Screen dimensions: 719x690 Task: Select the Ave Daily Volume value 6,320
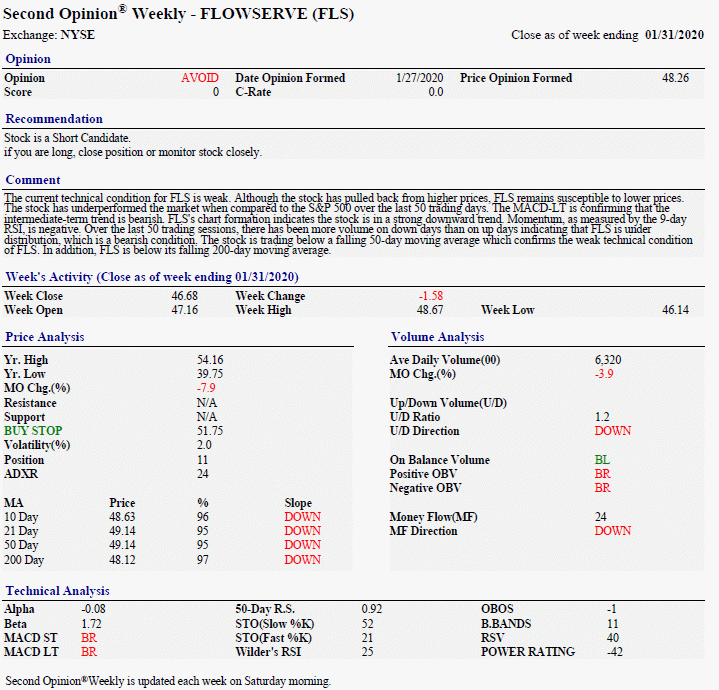coord(608,360)
